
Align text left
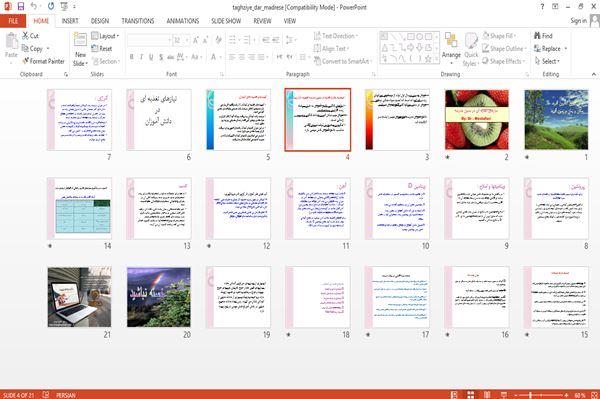pos(232,57)
